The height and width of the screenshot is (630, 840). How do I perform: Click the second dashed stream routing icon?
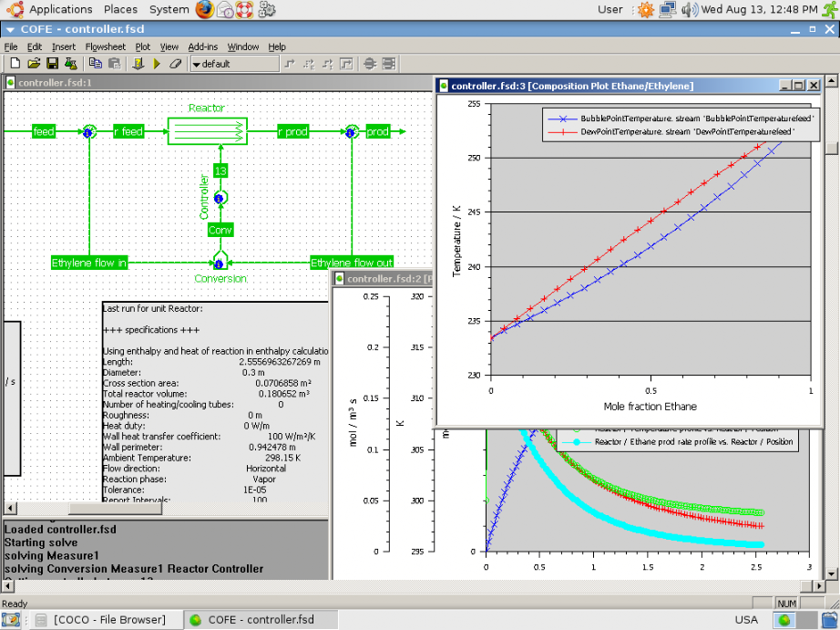[x=309, y=64]
